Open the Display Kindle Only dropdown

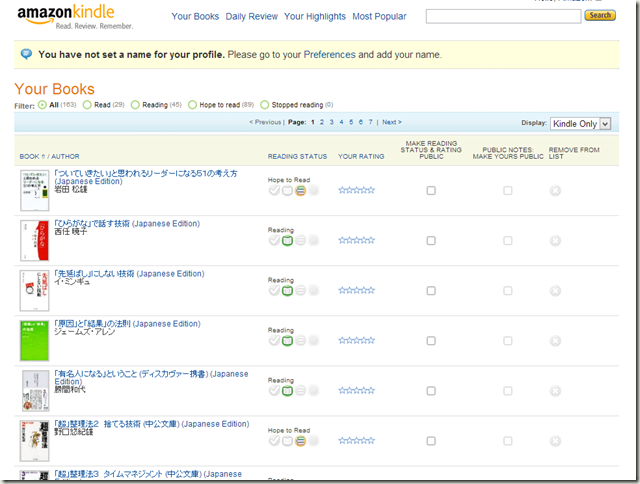pos(580,124)
